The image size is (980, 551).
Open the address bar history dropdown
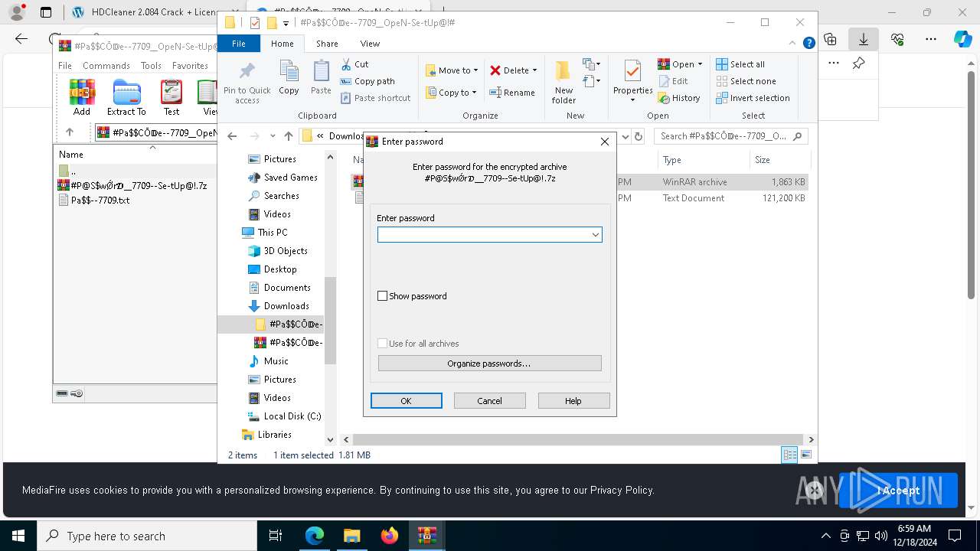coord(625,136)
